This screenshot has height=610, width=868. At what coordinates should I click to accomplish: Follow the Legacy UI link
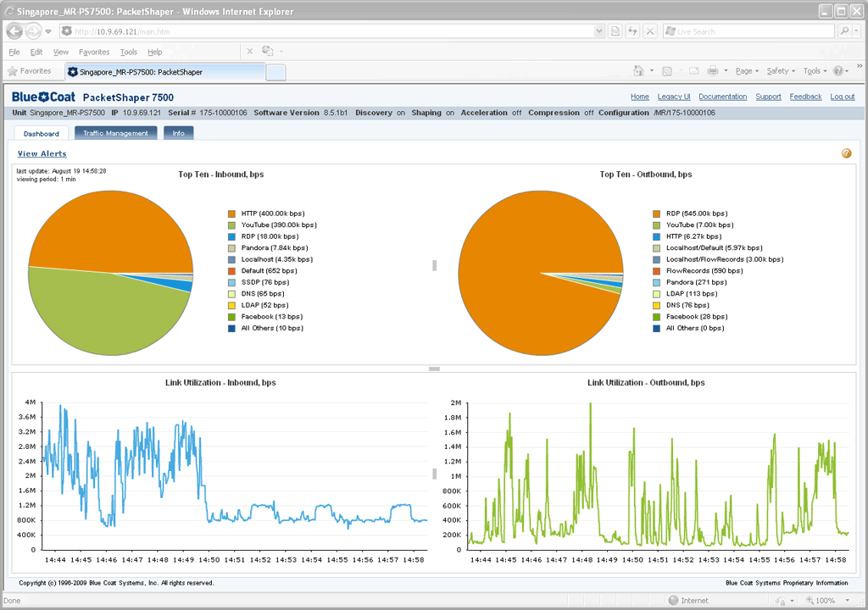click(674, 97)
